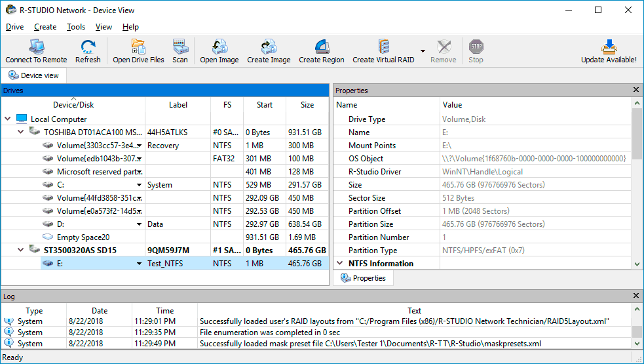Screen dimensions: 644x364
Task: Collapse the TOSHIBA DT01ACA100 disk node
Action: (21, 132)
